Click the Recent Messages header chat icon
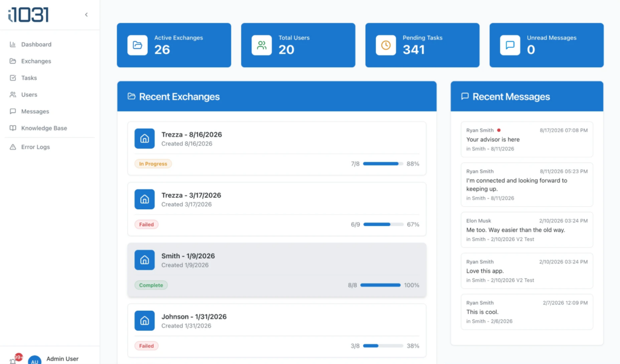 point(465,96)
